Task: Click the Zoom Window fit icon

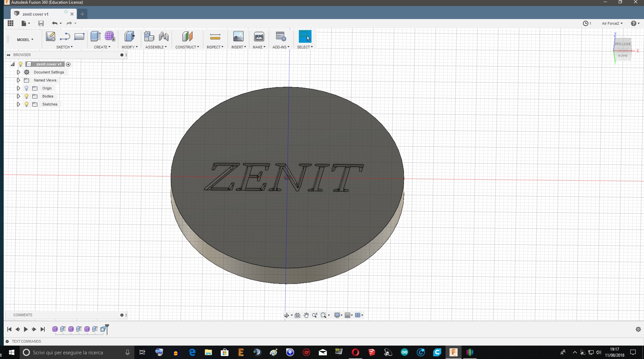Action: 323,315
